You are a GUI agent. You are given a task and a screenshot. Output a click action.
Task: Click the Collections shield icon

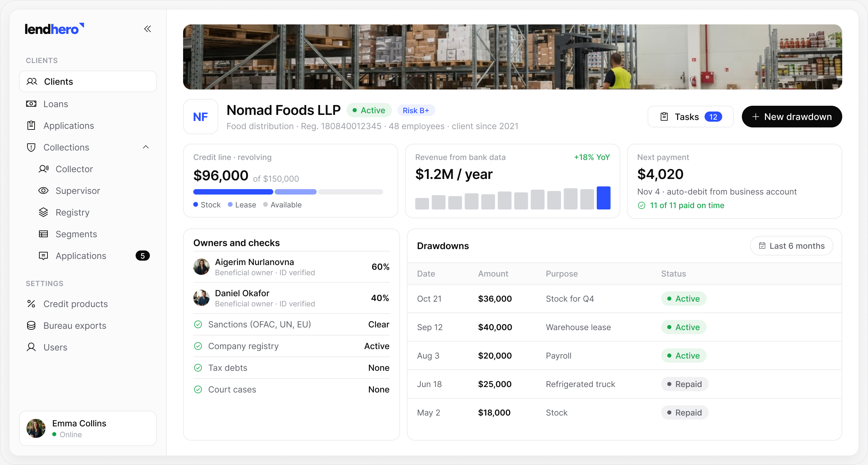pos(31,147)
